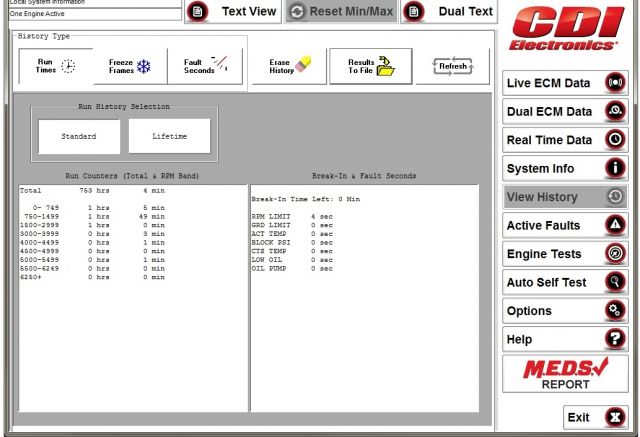Viewport: 640px width, 437px height.
Task: Click Reset Min/Max button
Action: [x=341, y=11]
